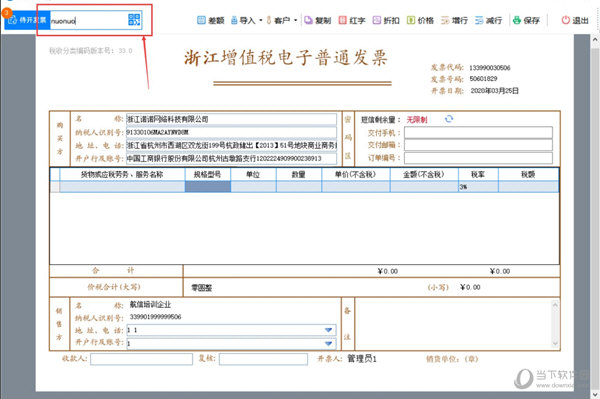The height and width of the screenshot is (399, 600).
Task: Click the 复核 reviewer input field
Action: tap(263, 359)
